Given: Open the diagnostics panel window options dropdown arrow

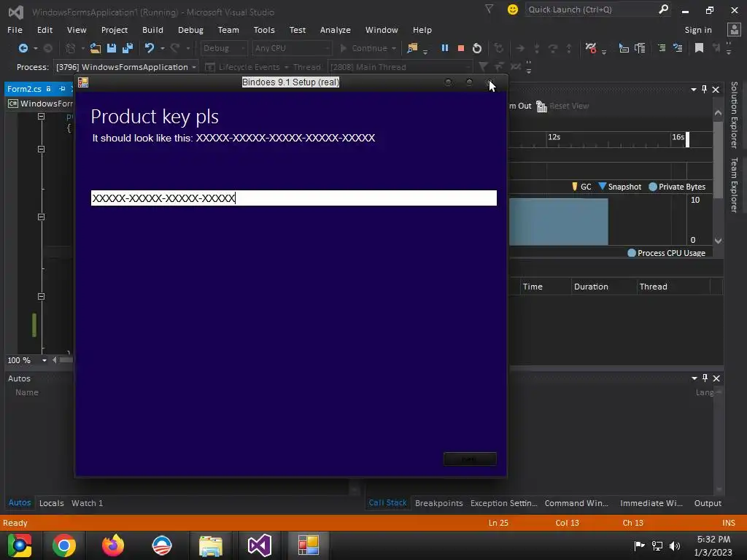Looking at the screenshot, I should [x=694, y=90].
